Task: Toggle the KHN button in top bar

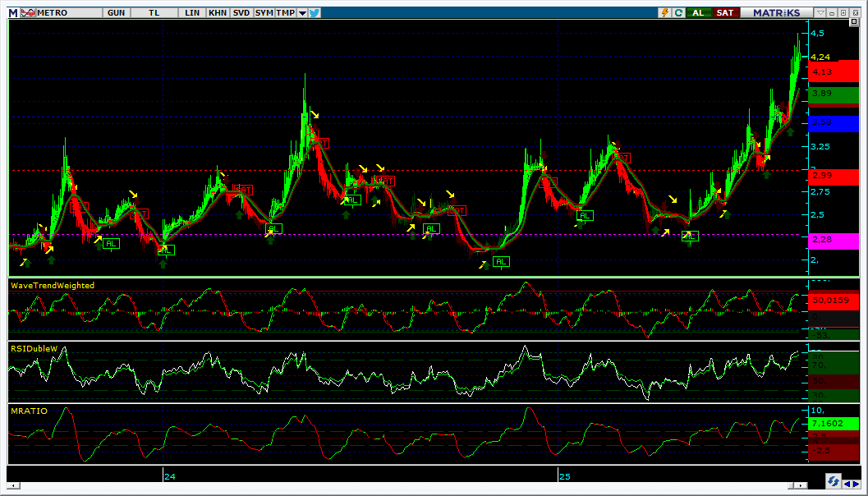Action: (218, 13)
